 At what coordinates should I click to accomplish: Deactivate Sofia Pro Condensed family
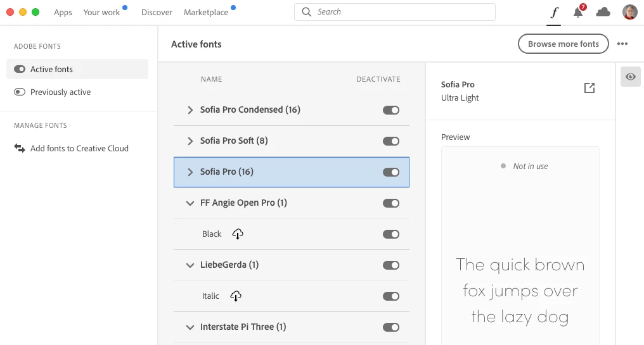click(391, 110)
